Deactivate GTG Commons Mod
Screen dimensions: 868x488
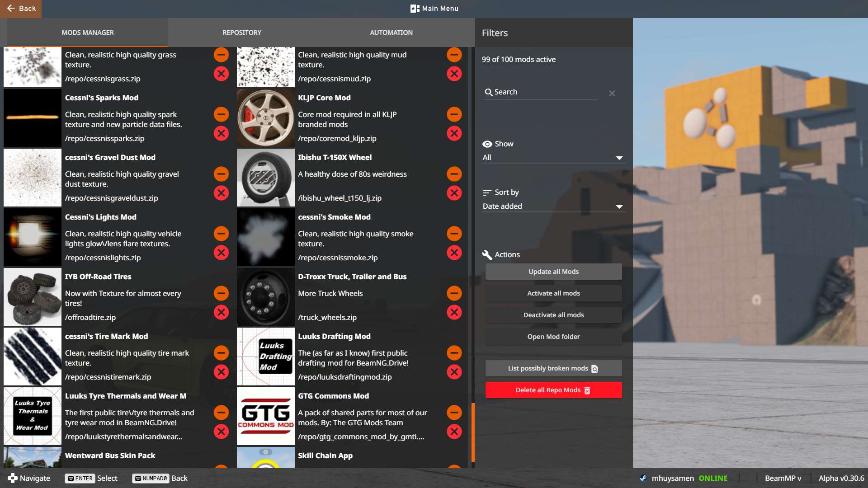[454, 413]
